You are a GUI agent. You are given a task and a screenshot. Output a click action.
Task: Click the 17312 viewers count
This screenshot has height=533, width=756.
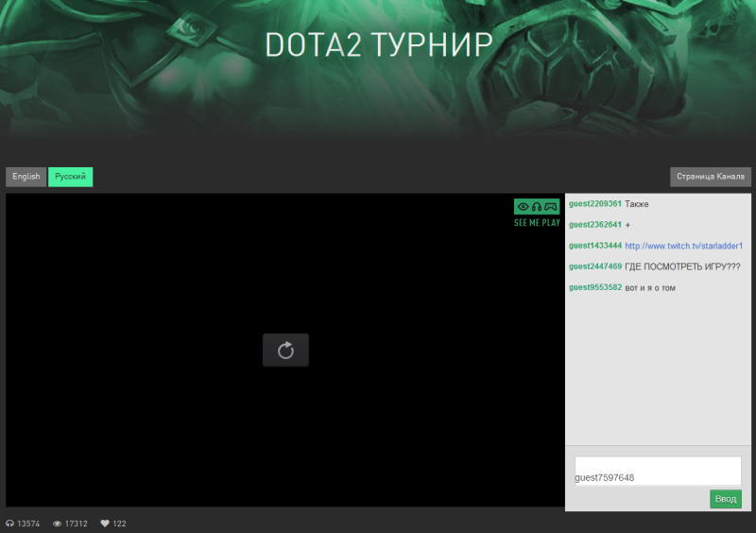pos(77,524)
